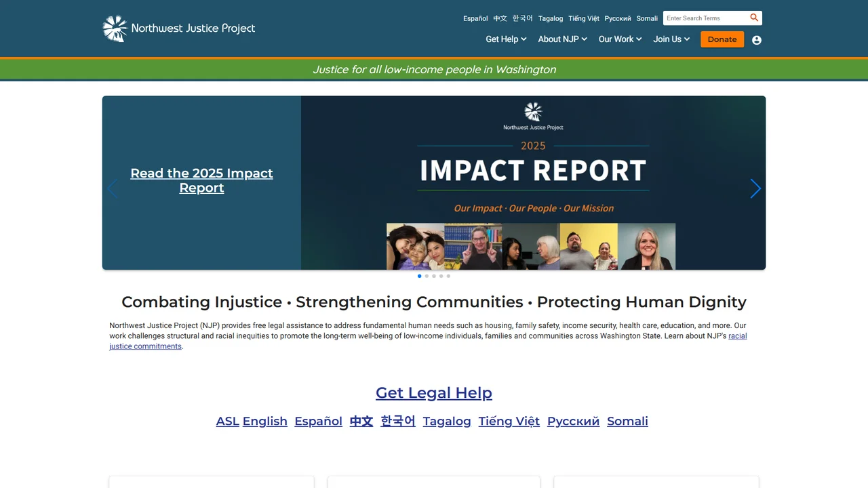Viewport: 868px width, 488px height.
Task: Click the Northwest Justice Project logo
Action: 179,28
